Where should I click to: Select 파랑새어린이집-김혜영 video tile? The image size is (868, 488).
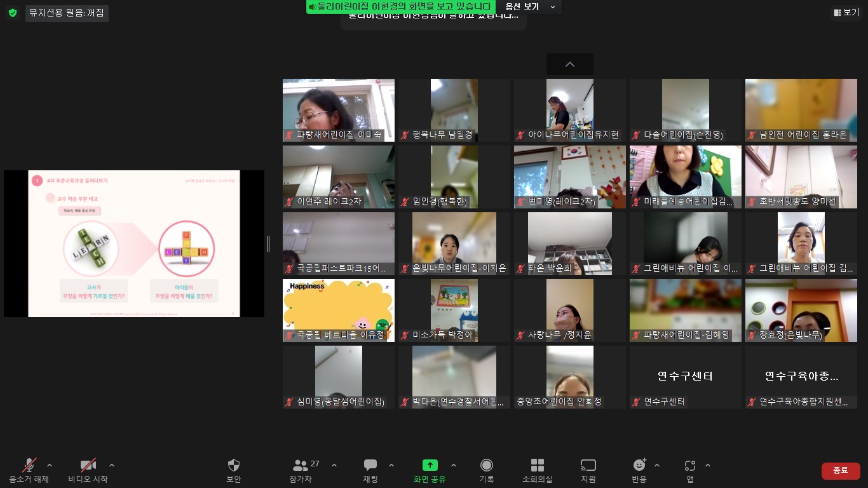pos(686,310)
